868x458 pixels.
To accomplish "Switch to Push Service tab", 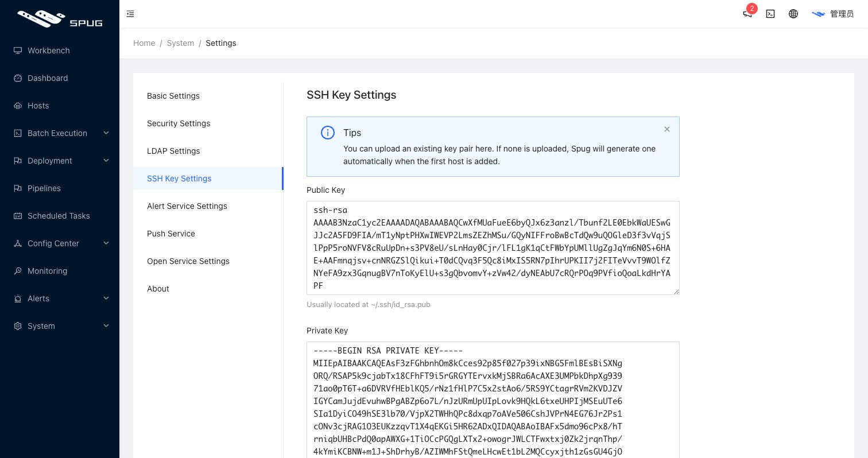I will (208, 234).
